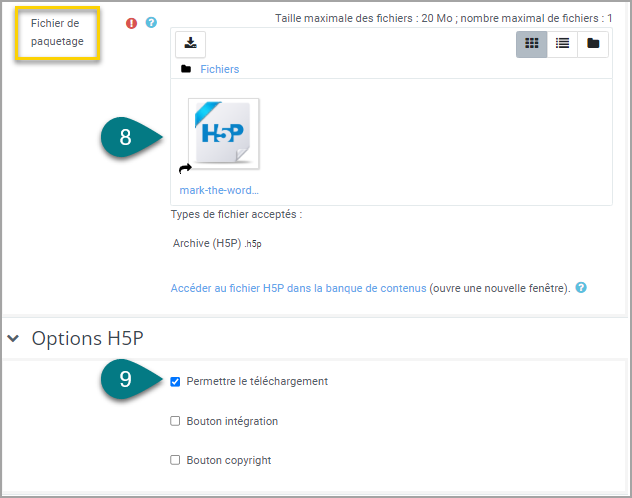632x498 pixels.
Task: Switch file view to folder tree
Action: pos(592,44)
